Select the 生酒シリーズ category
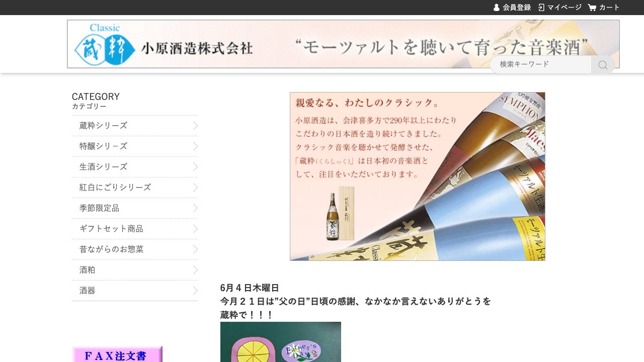Image resolution: width=644 pixels, height=362 pixels. pyautogui.click(x=135, y=167)
